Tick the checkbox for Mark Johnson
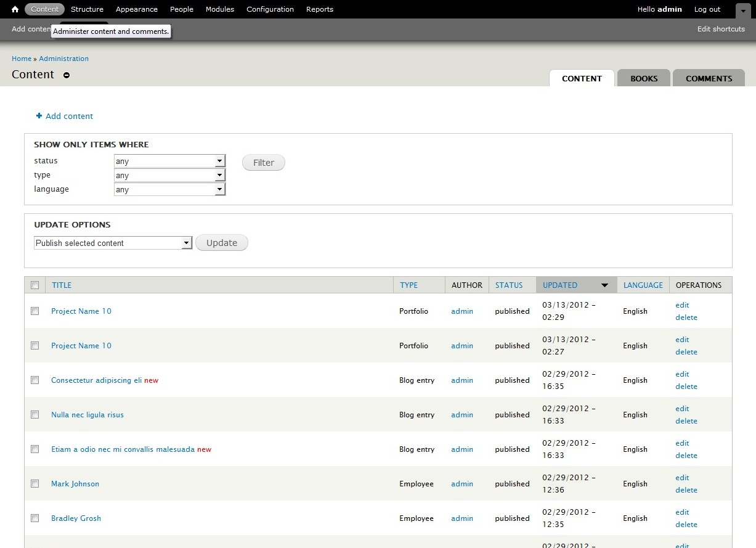Screen dimensions: 756x548 (35, 484)
